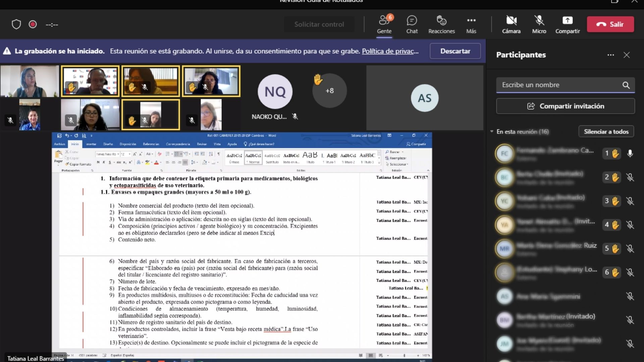
Task: Toggle the Cámara on
Action: coord(511,24)
